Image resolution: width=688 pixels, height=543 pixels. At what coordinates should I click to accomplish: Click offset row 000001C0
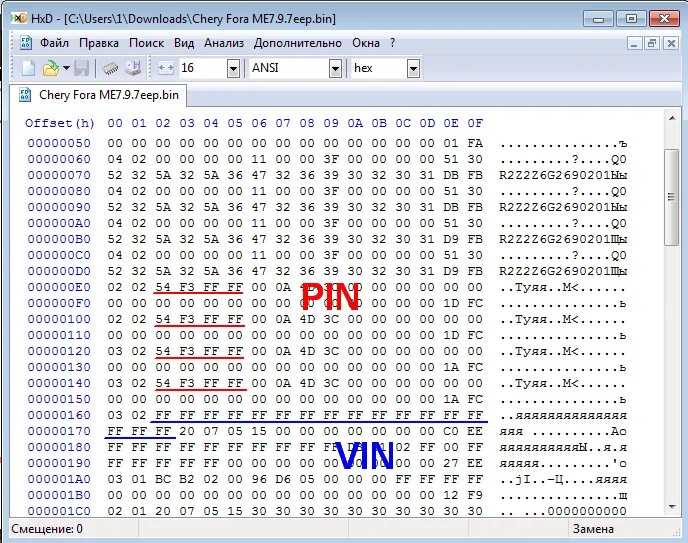pyautogui.click(x=59, y=511)
